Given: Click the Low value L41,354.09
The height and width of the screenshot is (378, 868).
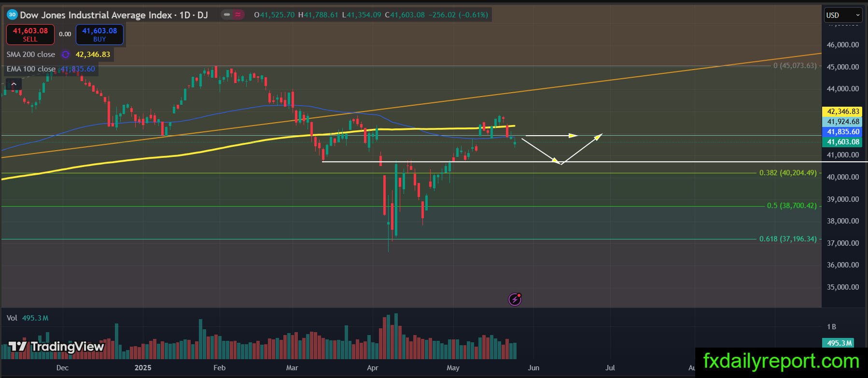Looking at the screenshot, I should pyautogui.click(x=362, y=15).
